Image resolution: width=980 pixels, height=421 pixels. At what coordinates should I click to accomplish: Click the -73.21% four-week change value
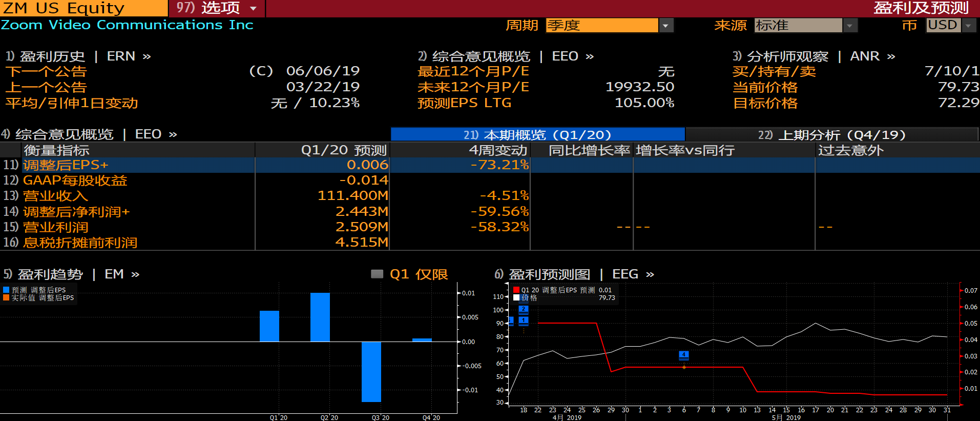(499, 165)
